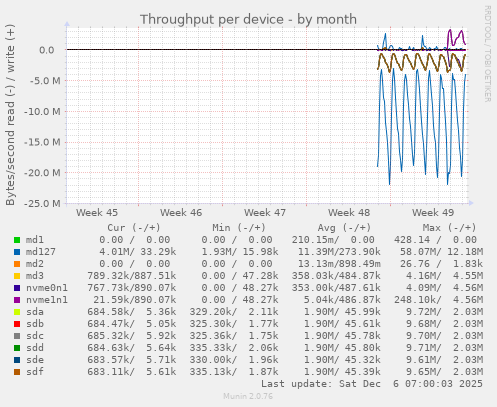Viewport: 497px width, 407px height.
Task: Click the md3 yellow color swatch
Action: (17, 276)
